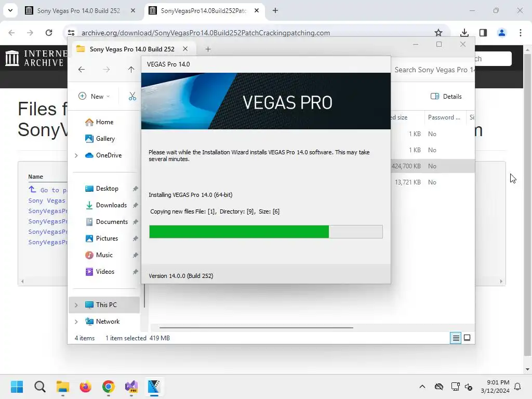Open Chrome three-dot menu
The image size is (532, 399).
click(521, 33)
